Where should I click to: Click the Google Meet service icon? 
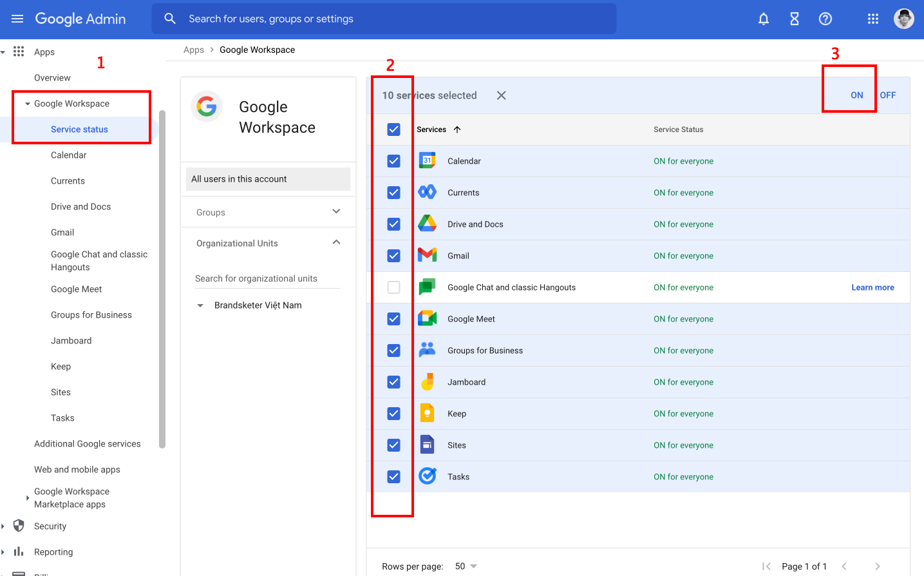click(x=427, y=318)
